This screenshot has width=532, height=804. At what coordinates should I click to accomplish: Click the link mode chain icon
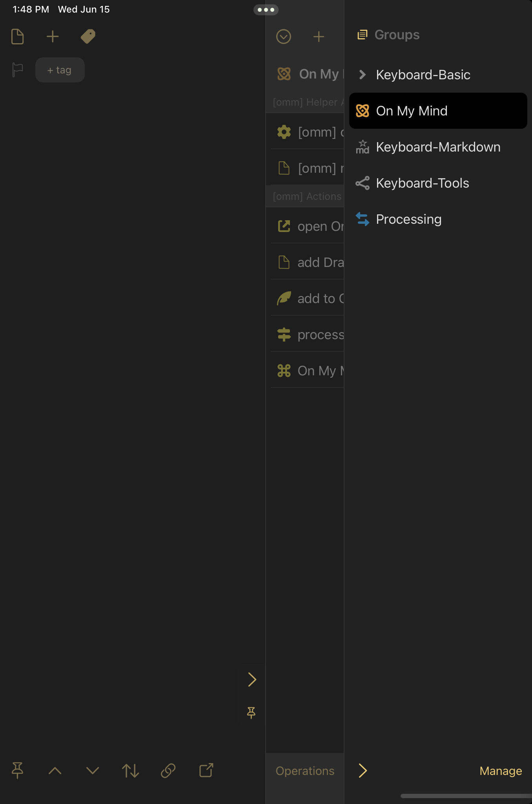point(168,771)
